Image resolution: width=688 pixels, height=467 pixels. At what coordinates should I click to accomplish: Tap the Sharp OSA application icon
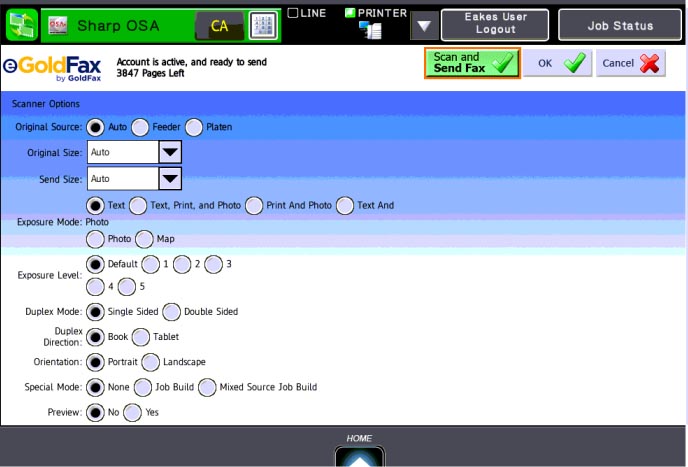point(58,25)
